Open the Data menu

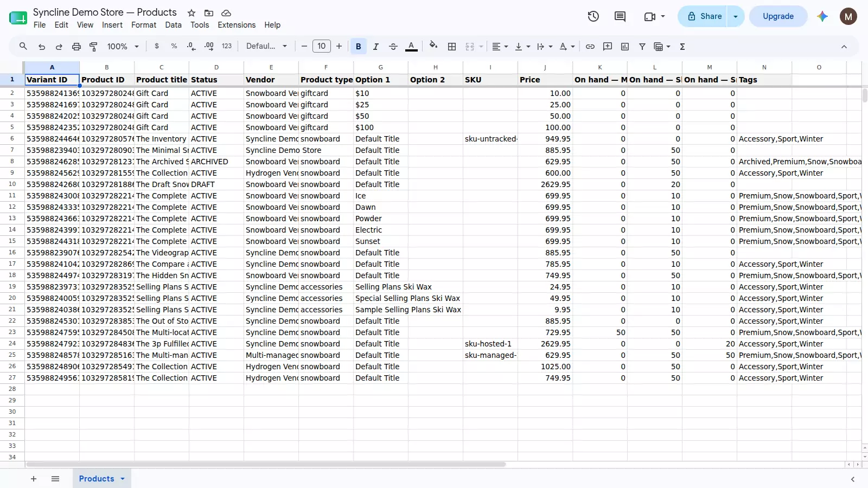pos(174,25)
